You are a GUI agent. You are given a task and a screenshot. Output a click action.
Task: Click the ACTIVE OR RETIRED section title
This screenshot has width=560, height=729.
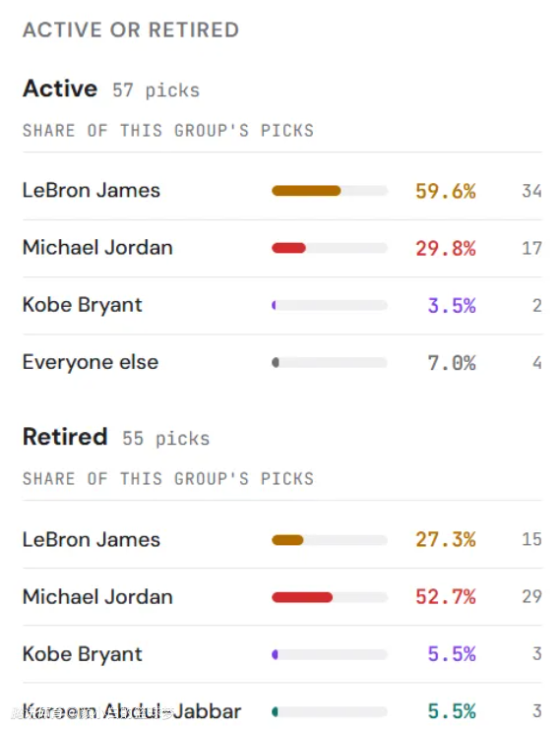coord(131,30)
